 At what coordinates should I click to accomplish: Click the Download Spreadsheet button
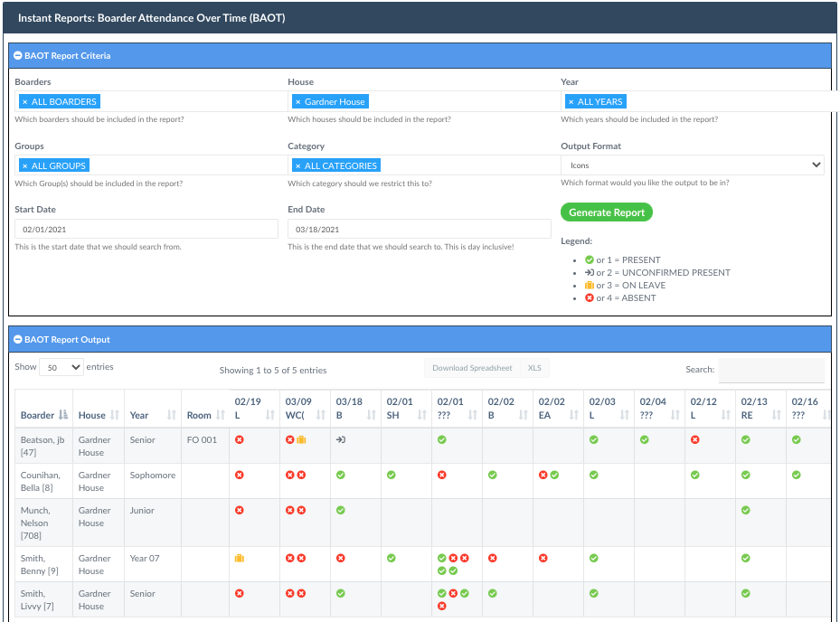tap(472, 368)
